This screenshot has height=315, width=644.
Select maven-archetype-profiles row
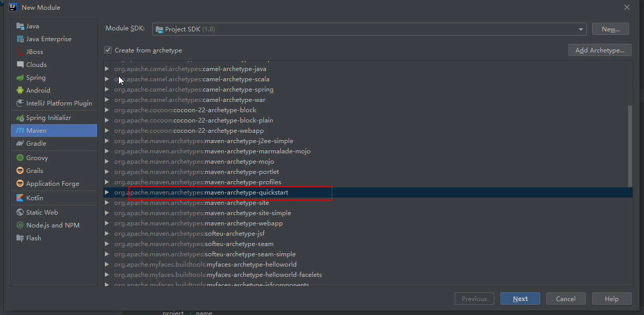[x=368, y=182]
